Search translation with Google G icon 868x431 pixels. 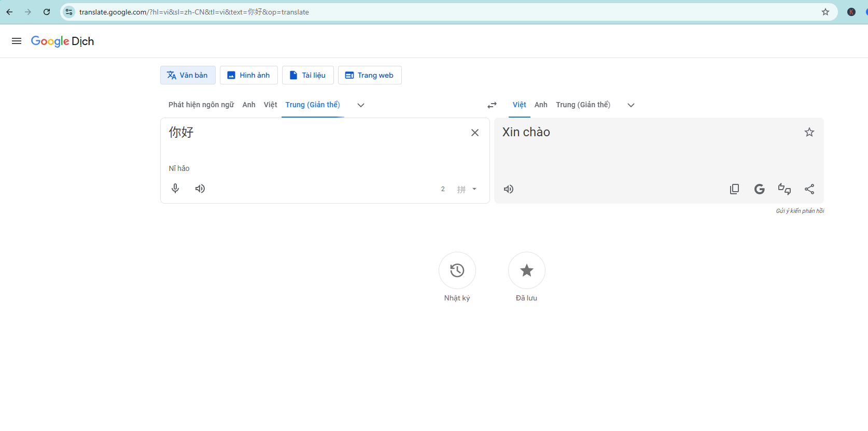point(759,189)
